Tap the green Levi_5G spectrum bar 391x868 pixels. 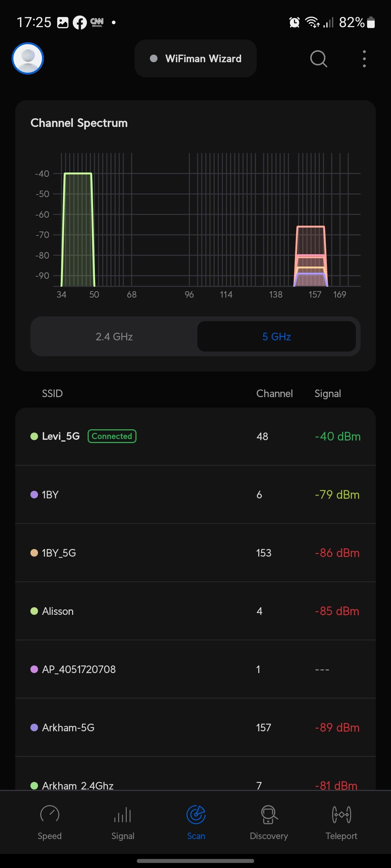pos(78,231)
